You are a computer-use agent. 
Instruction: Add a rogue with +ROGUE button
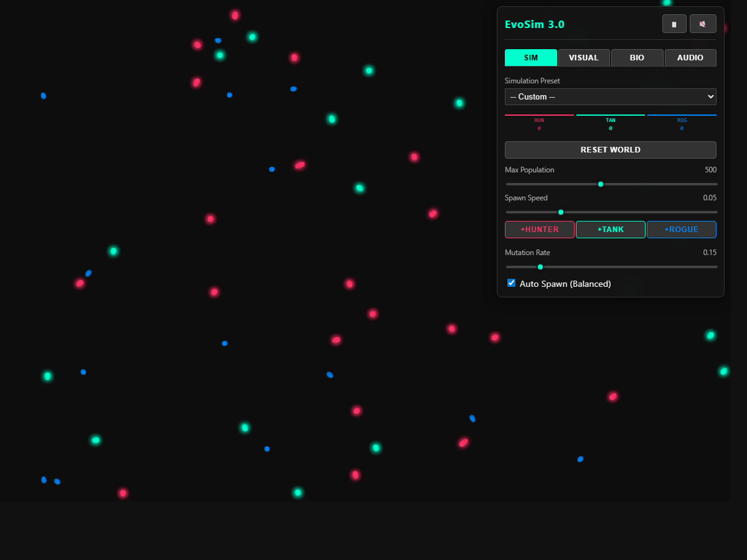click(682, 230)
